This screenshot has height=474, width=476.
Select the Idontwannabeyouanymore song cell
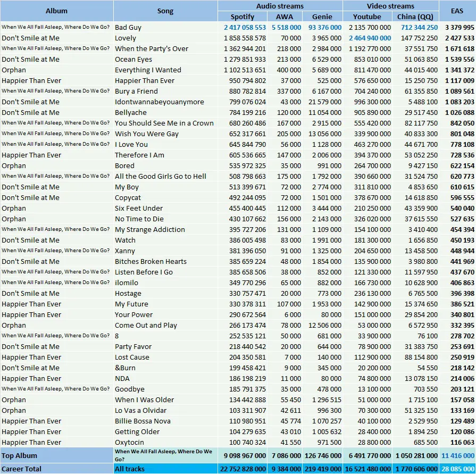click(165, 102)
